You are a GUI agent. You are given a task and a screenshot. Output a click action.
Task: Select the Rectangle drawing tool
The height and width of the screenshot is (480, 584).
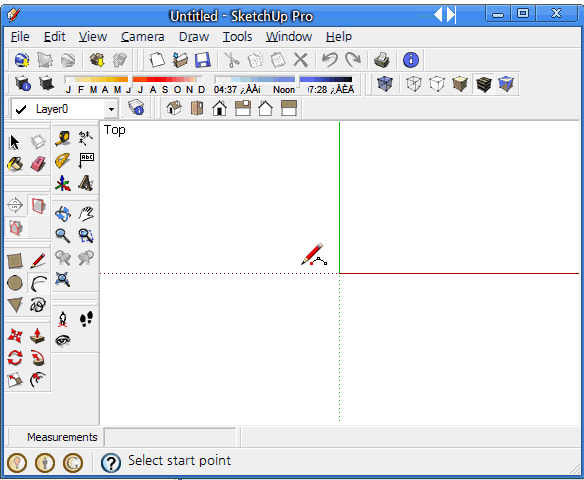15,261
